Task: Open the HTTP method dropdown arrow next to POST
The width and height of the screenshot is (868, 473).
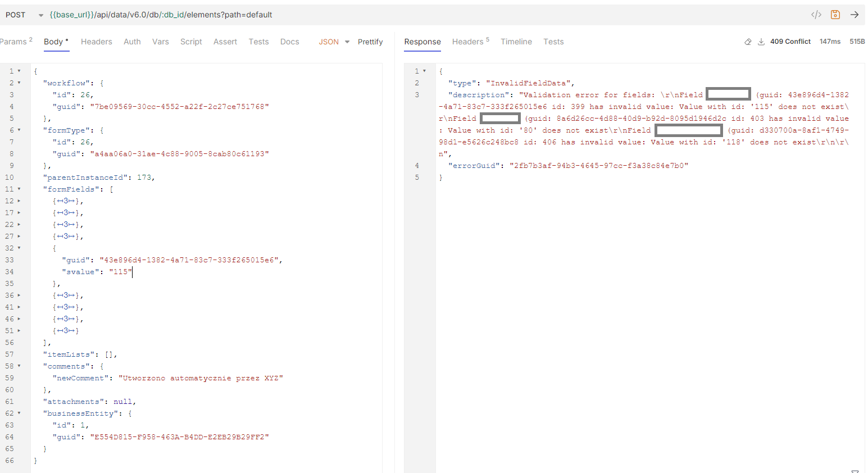Action: click(x=41, y=15)
